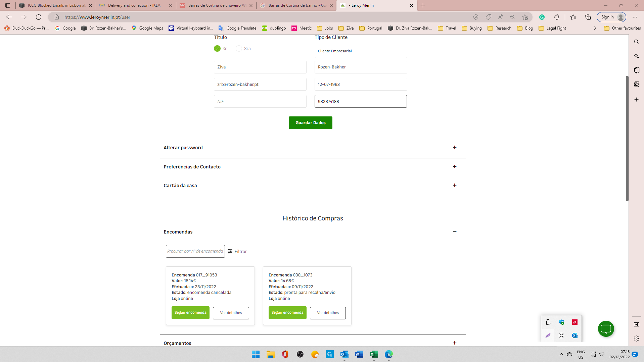Screen dimensions: 644x362
Task: Open the Legal Fight bookmarks folder
Action: [552, 28]
